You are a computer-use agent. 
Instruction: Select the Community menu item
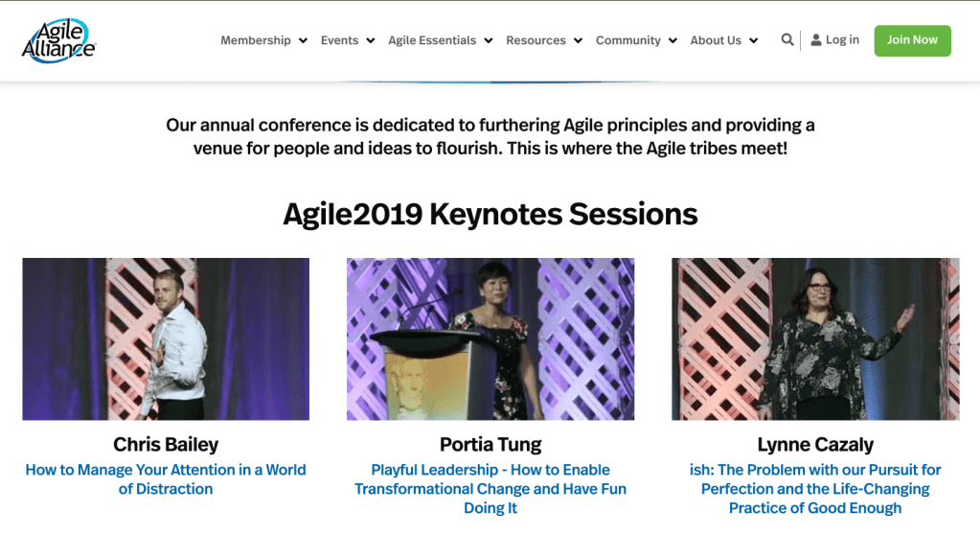click(x=627, y=40)
